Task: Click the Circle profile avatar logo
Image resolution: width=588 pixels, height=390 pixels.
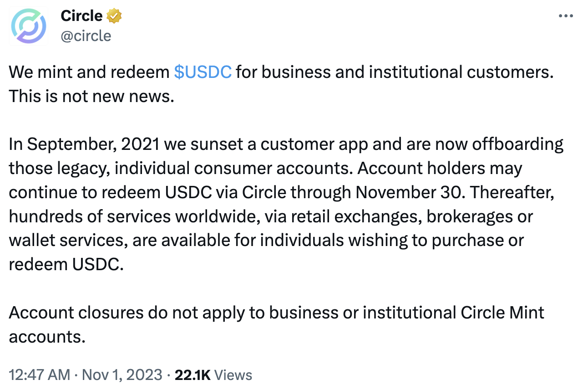Action: click(x=28, y=26)
